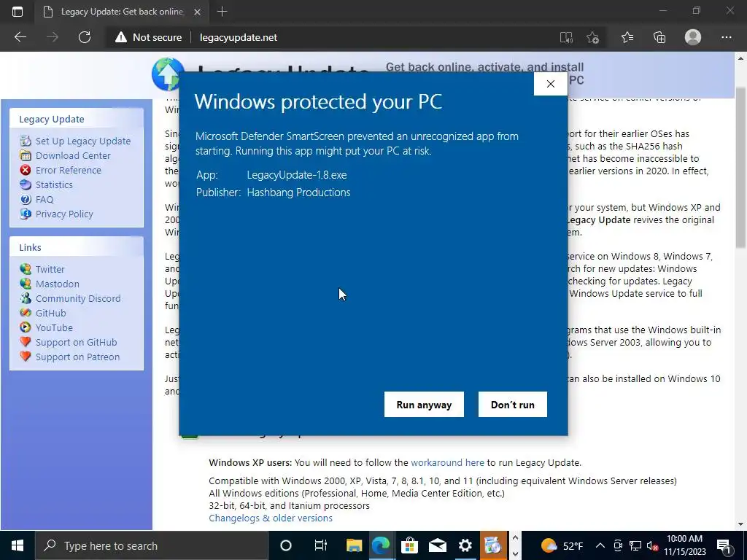The height and width of the screenshot is (560, 747).
Task: Click the network tray icon
Action: point(635,545)
